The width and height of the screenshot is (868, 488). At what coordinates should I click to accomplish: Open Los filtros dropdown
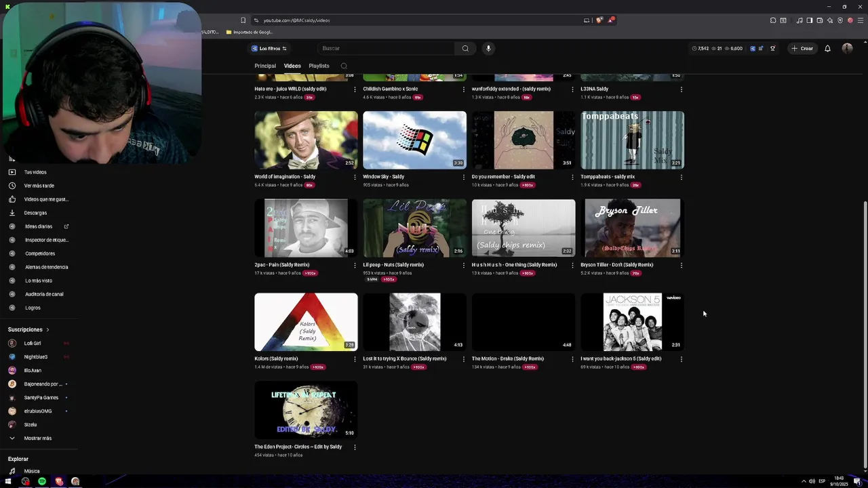pos(269,48)
